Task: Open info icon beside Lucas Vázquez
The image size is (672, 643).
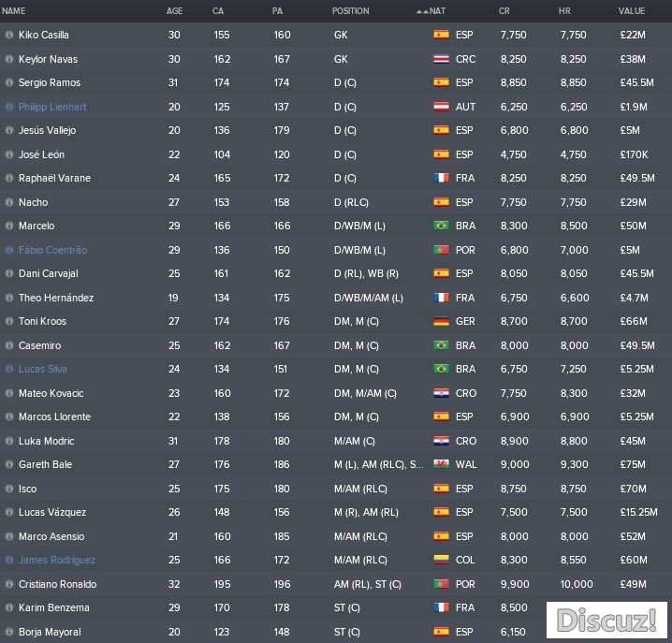Action: pyautogui.click(x=9, y=512)
